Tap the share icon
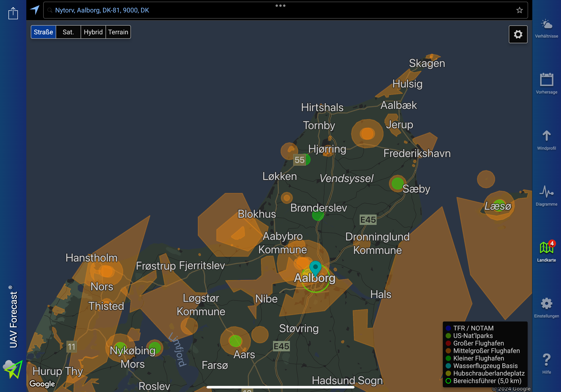561x392 pixels. coord(13,13)
